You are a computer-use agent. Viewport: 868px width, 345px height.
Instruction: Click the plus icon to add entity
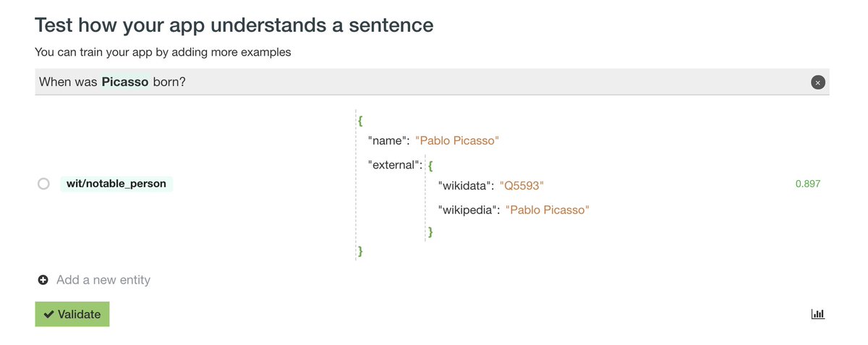point(43,280)
